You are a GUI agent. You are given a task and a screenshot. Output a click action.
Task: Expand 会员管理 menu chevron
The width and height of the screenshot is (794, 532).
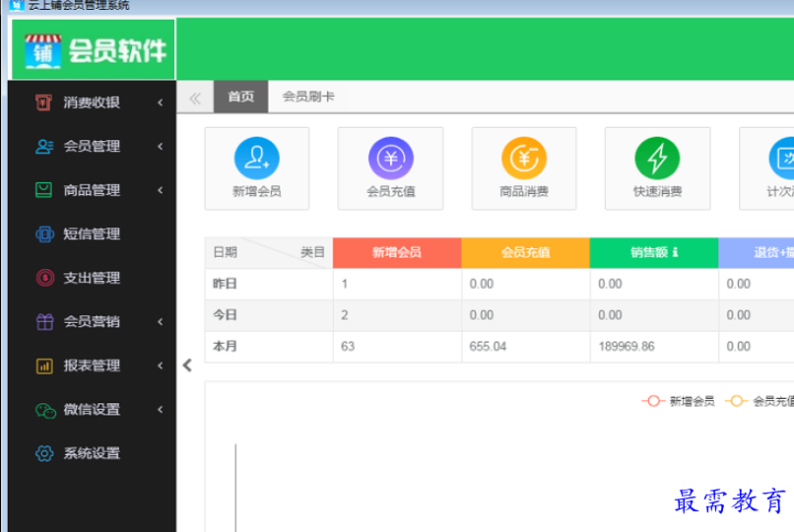[161, 146]
